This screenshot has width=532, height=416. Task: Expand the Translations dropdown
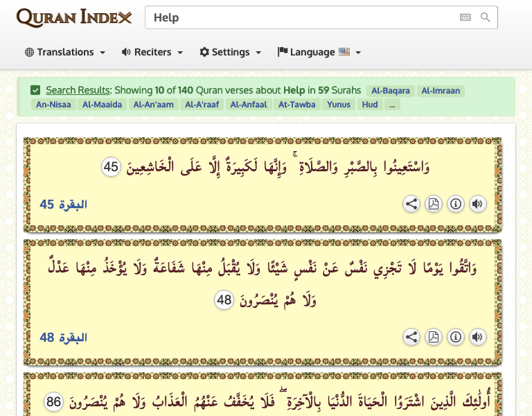click(65, 52)
